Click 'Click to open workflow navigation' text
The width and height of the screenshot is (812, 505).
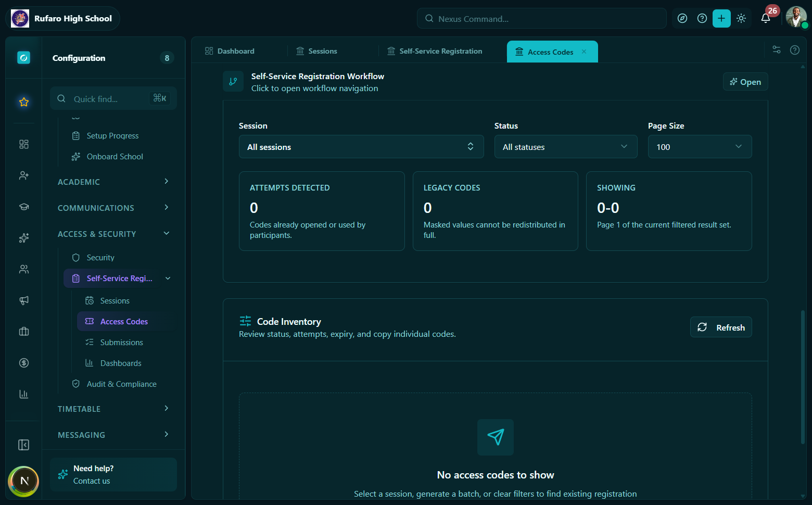(315, 89)
